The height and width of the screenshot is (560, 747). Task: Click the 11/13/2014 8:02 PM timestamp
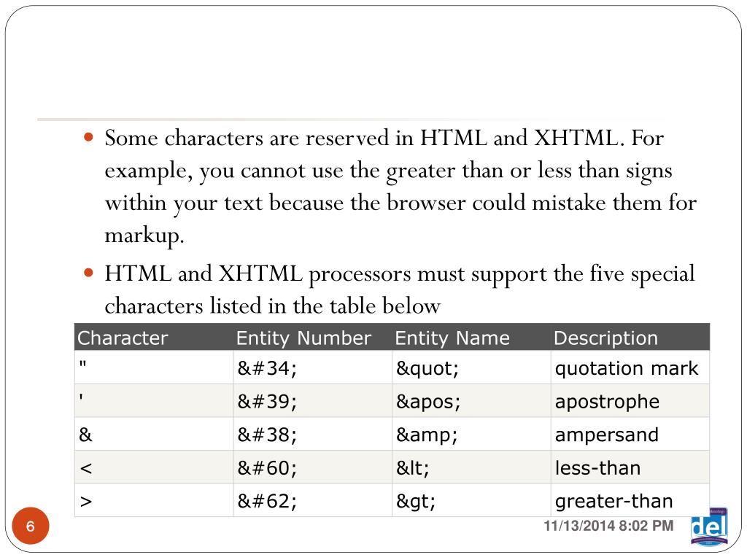tap(609, 526)
